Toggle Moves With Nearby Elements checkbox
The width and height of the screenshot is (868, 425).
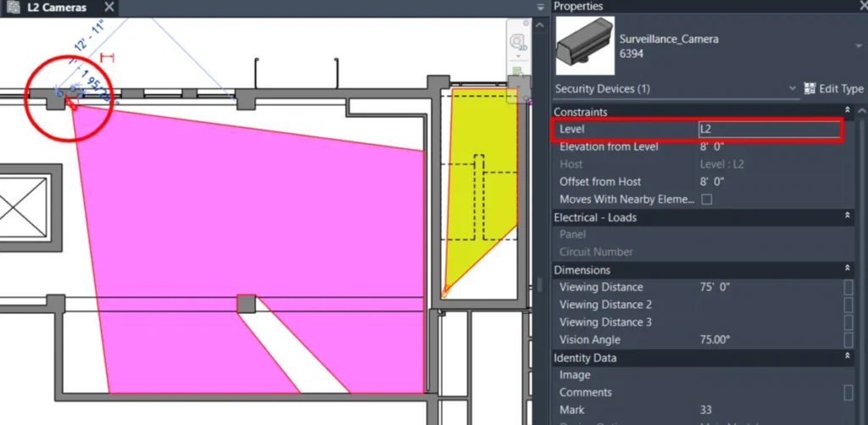click(706, 199)
